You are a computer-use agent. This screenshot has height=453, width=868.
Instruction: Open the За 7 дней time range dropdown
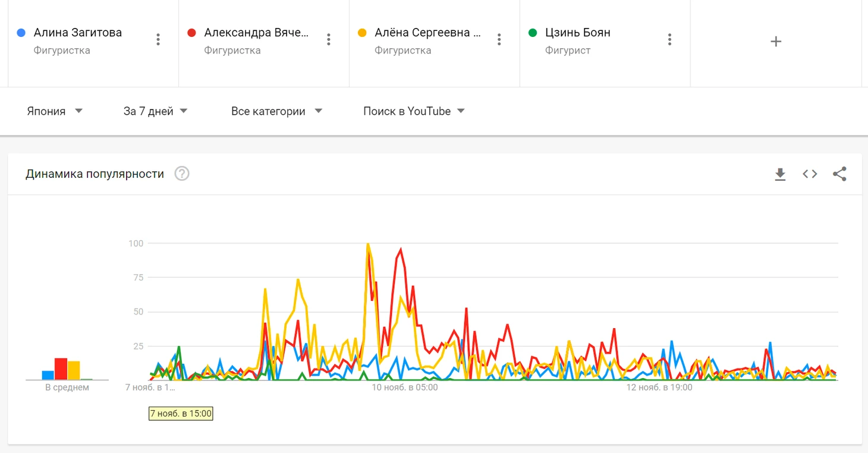click(x=155, y=111)
